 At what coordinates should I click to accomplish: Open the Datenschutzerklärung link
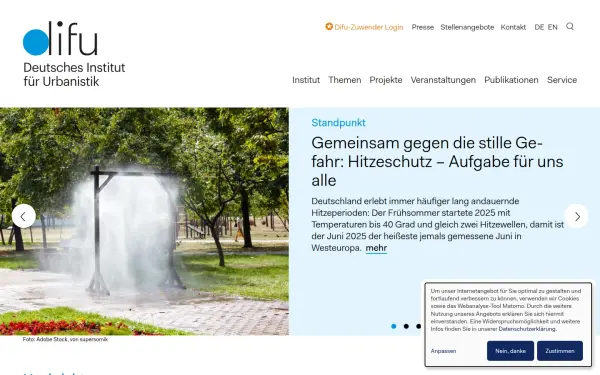[x=527, y=329]
